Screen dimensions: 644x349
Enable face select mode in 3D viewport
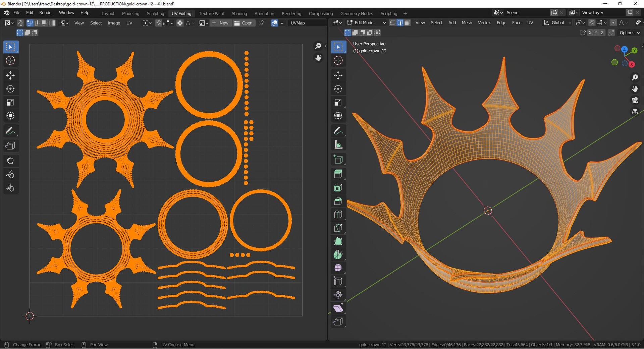(x=407, y=22)
